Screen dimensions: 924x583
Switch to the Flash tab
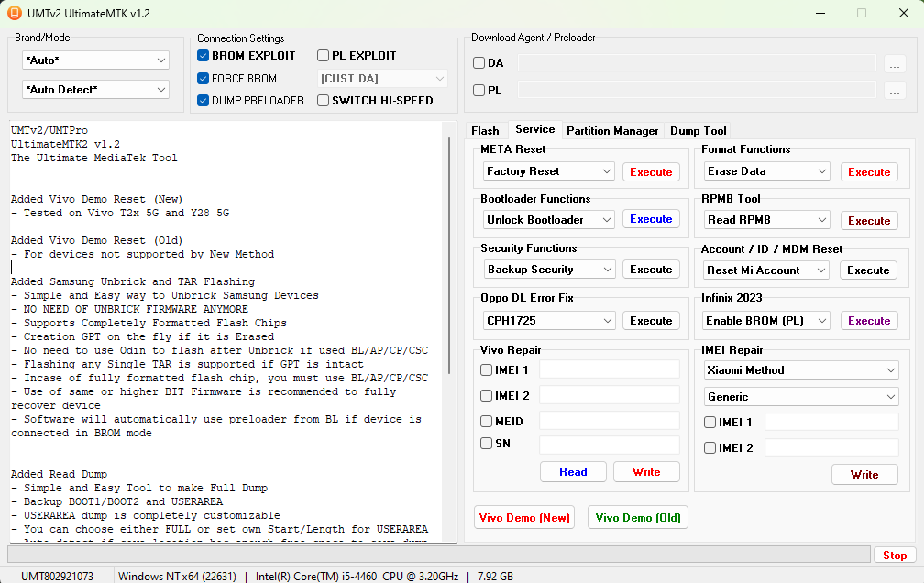(x=487, y=130)
